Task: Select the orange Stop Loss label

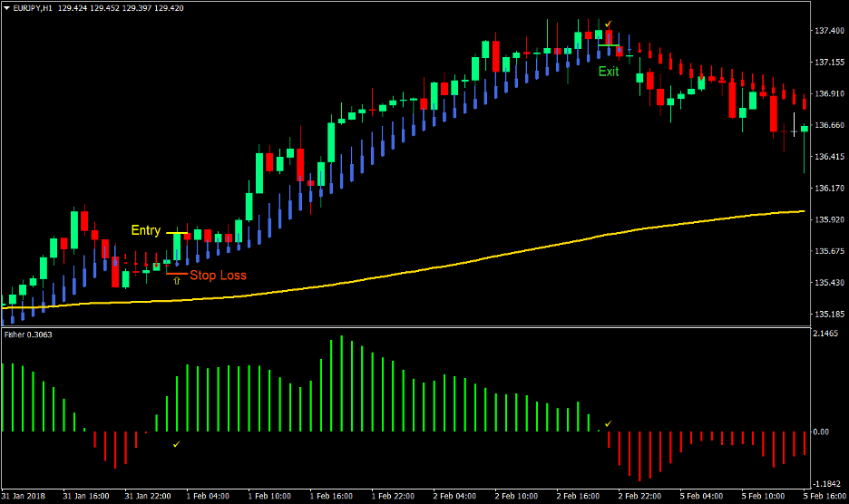Action: tap(218, 275)
